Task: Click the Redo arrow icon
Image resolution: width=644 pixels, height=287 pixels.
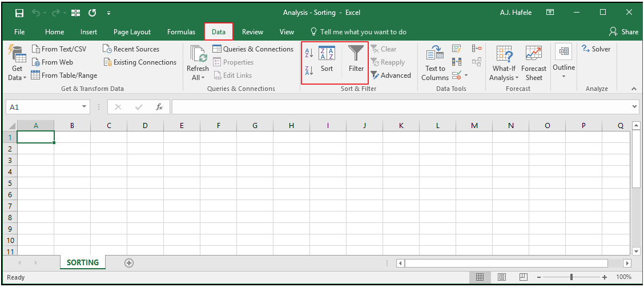Action: click(56, 13)
